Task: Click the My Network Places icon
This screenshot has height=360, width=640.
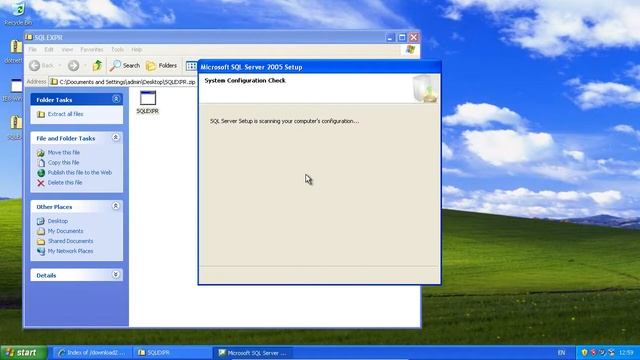Action: click(41, 251)
